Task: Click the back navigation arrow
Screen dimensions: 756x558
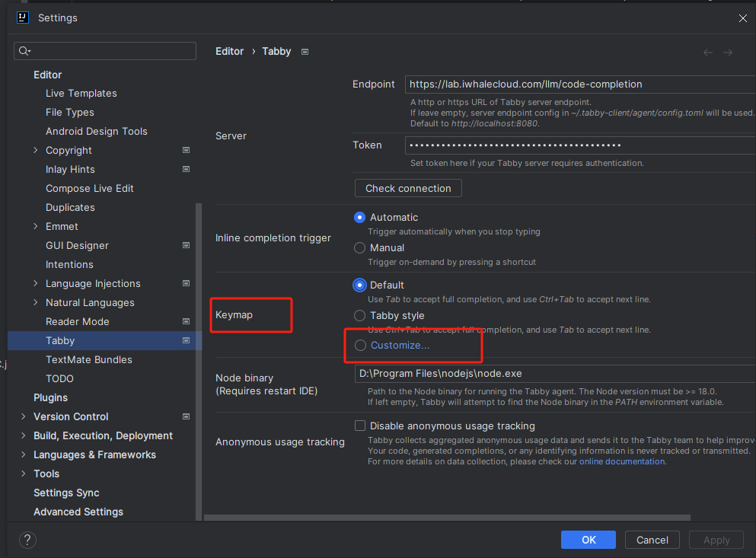Action: click(708, 53)
